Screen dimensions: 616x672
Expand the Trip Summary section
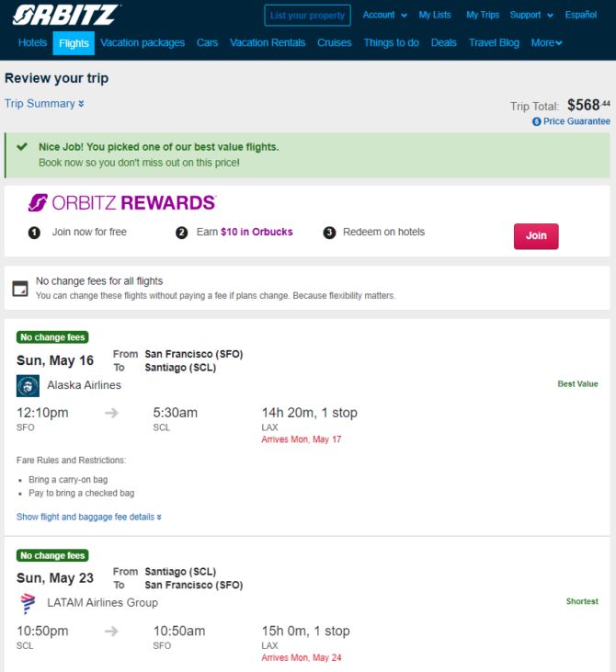[44, 104]
